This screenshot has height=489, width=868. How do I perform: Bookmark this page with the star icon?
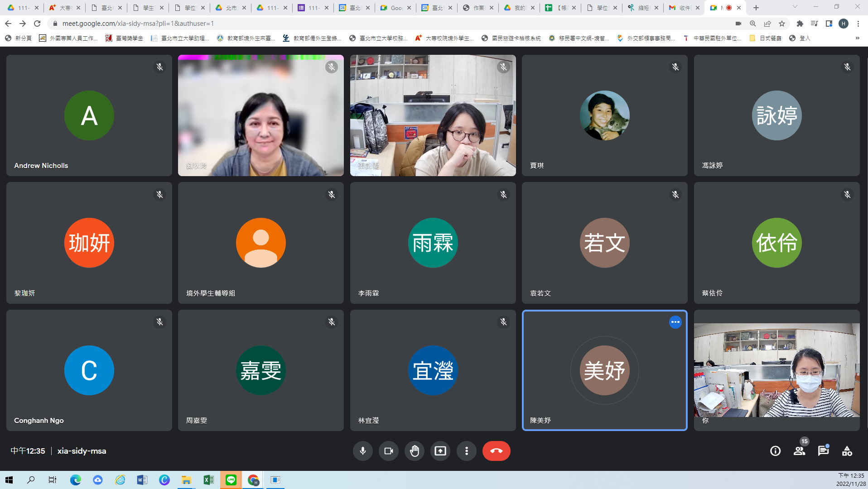click(x=781, y=24)
